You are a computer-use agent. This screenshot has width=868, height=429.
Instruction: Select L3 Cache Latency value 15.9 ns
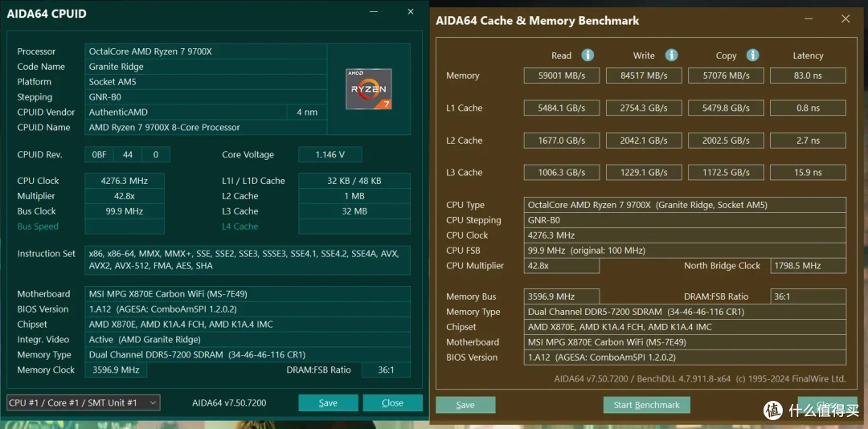808,172
